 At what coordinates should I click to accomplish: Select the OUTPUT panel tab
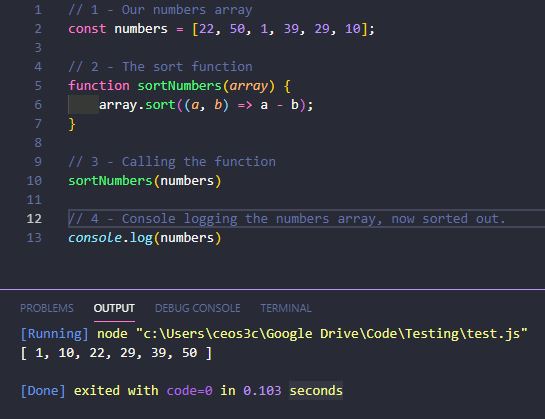tap(114, 308)
